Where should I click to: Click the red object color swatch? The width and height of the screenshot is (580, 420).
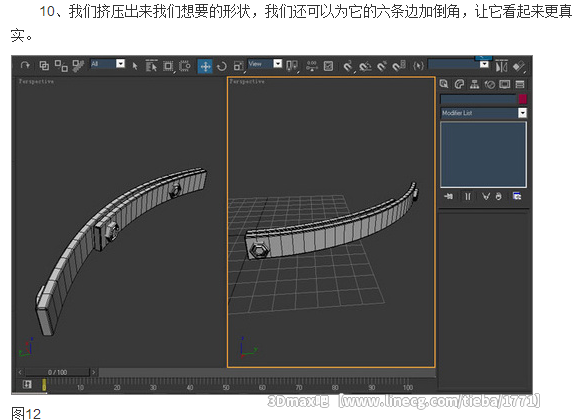point(522,99)
